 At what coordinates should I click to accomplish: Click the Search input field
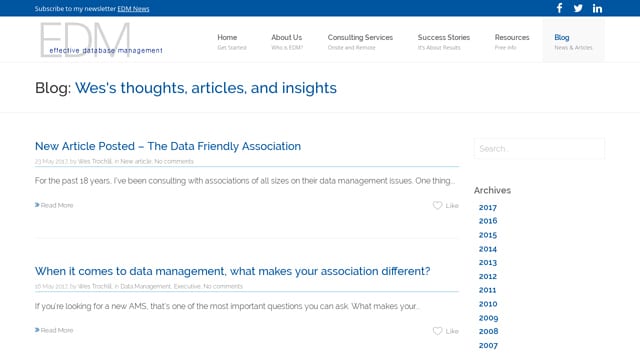point(539,149)
